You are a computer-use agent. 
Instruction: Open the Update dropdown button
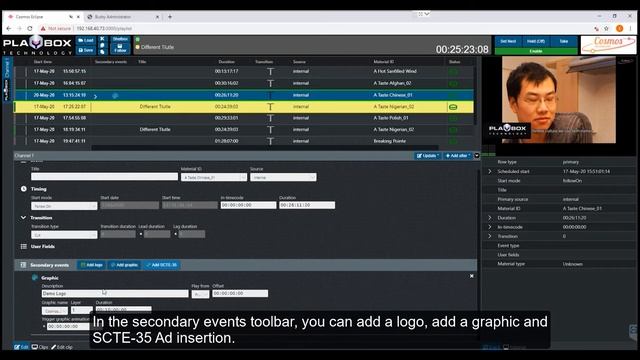427,156
